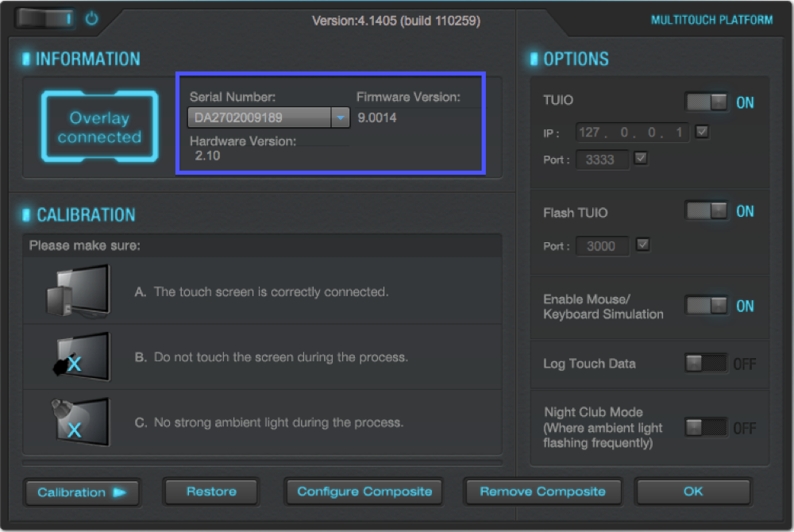Uncheck the TUIO IP address checkbox
794x532 pixels.
(x=702, y=132)
